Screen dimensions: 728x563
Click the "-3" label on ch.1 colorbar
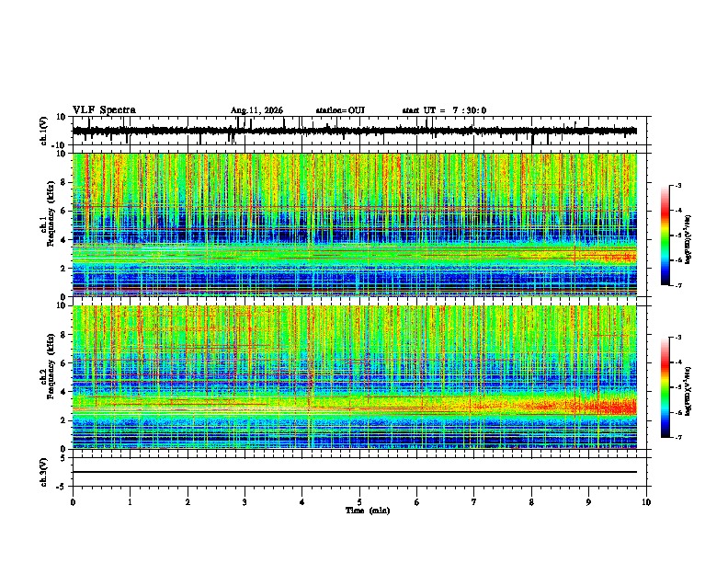click(677, 186)
